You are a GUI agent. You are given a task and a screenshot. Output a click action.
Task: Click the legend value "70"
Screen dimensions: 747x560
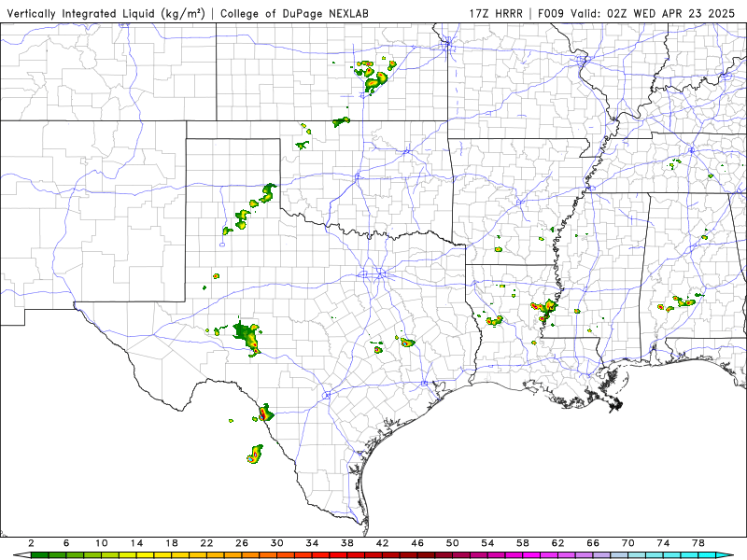point(628,543)
